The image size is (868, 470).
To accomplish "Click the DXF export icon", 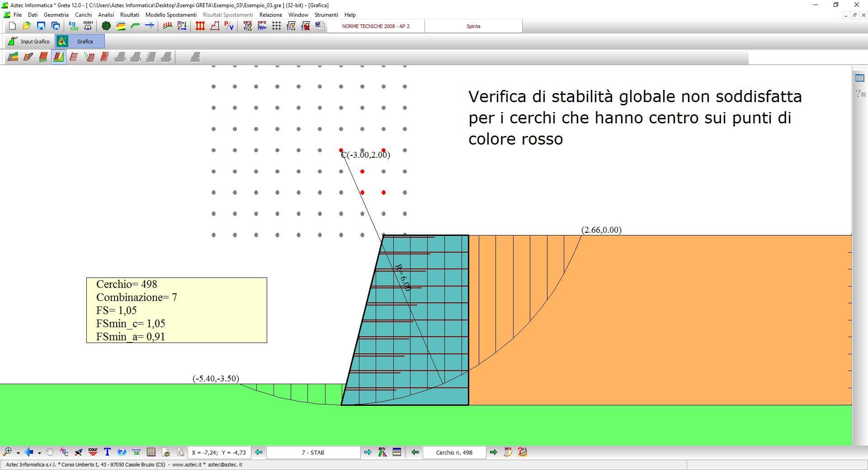I will pyautogui.click(x=93, y=452).
